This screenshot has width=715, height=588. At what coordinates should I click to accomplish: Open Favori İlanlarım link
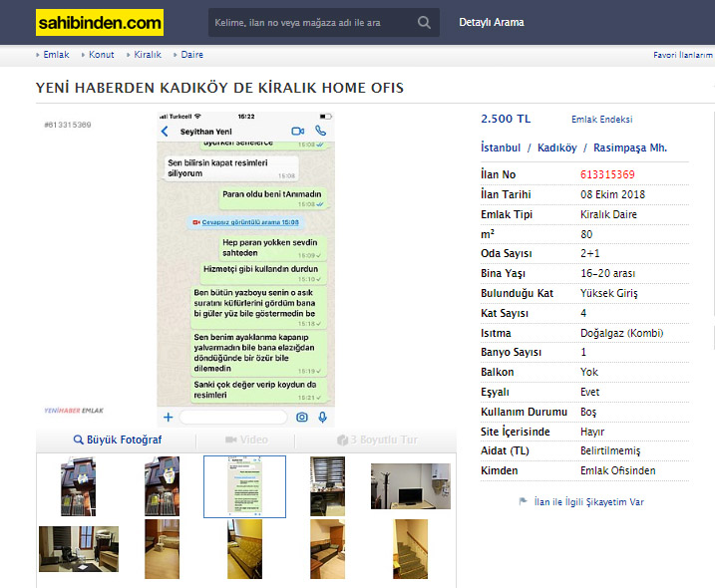[x=683, y=55]
